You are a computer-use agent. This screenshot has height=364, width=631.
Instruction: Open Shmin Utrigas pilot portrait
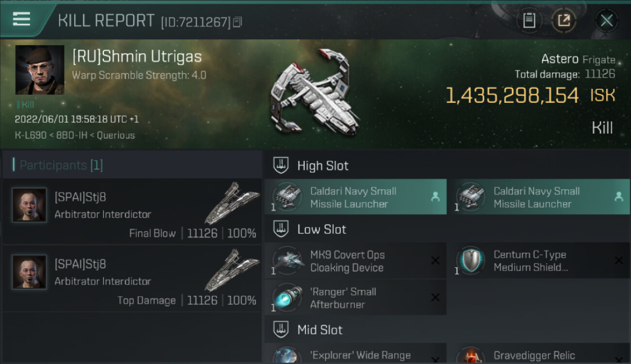pos(40,70)
